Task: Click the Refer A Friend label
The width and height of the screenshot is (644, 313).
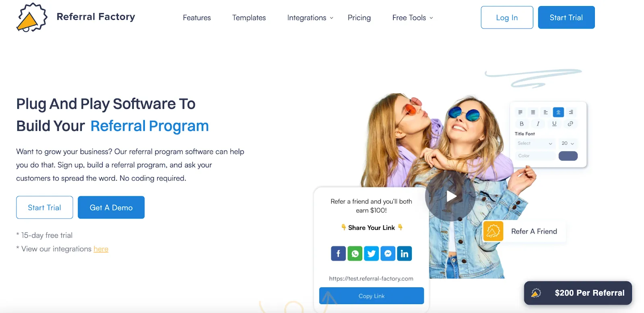Action: [534, 231]
